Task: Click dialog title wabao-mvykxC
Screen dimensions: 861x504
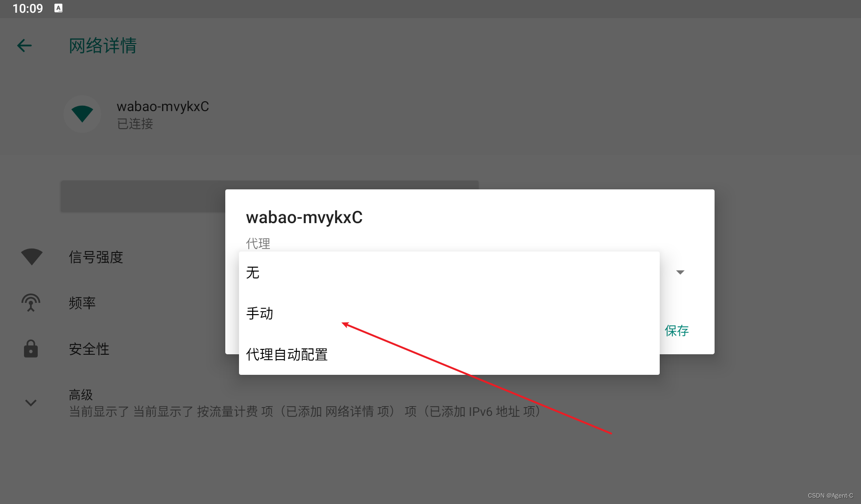Action: click(x=304, y=217)
